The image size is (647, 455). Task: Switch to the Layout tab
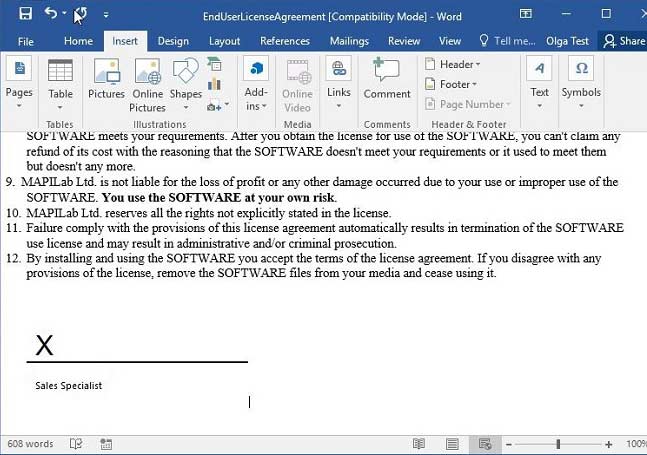[x=224, y=41]
